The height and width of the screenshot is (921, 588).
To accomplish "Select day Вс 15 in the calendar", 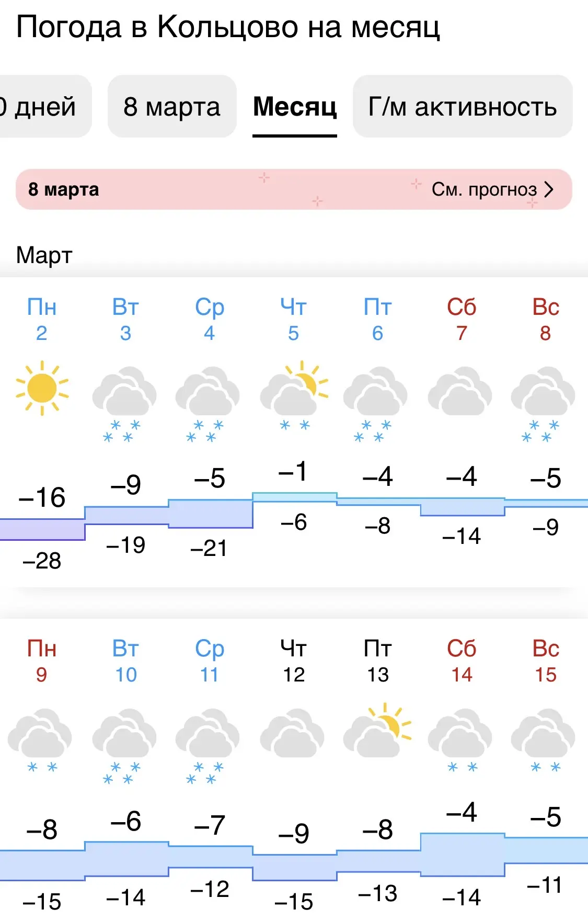I will click(545, 661).
